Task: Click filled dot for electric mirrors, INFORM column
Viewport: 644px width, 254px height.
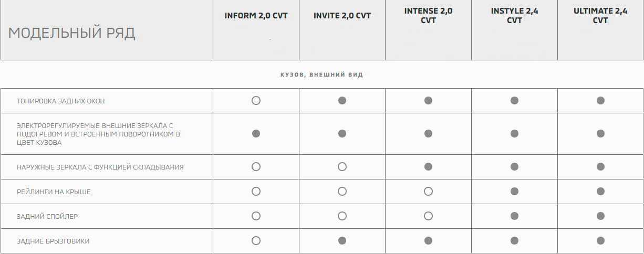Action: pyautogui.click(x=256, y=134)
